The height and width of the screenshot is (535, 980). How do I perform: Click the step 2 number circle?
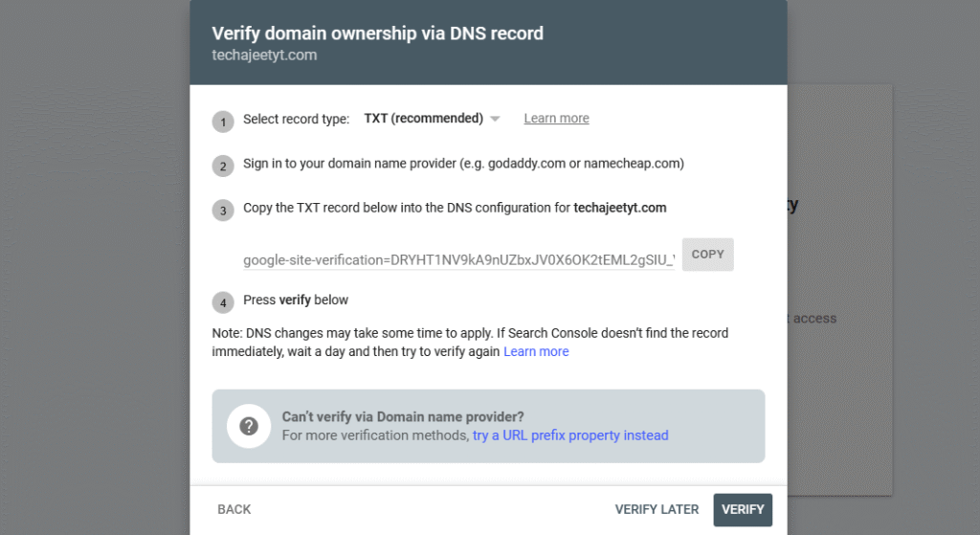pos(223,166)
